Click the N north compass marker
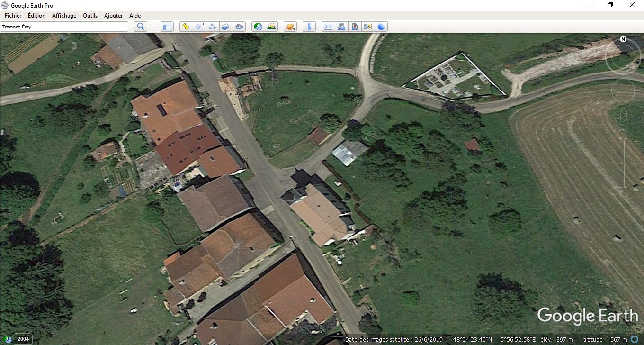 tap(623, 39)
